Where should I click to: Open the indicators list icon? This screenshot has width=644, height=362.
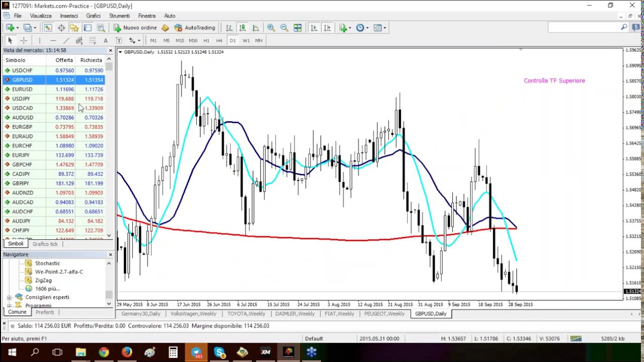tap(343, 28)
